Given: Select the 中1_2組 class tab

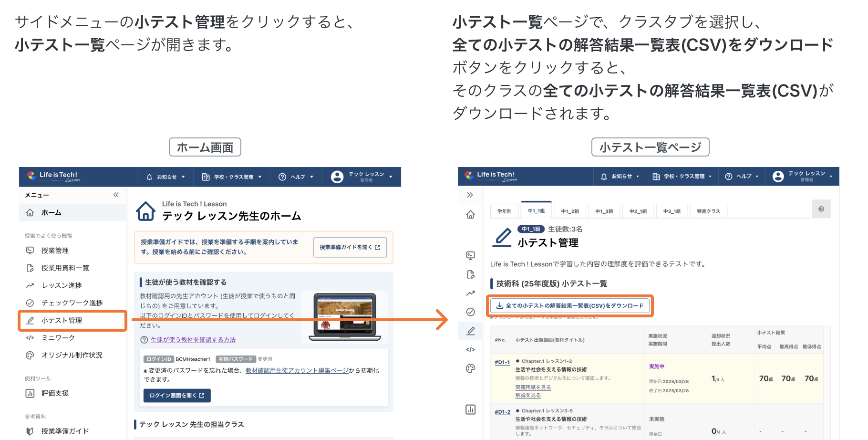Looking at the screenshot, I should pos(569,211).
